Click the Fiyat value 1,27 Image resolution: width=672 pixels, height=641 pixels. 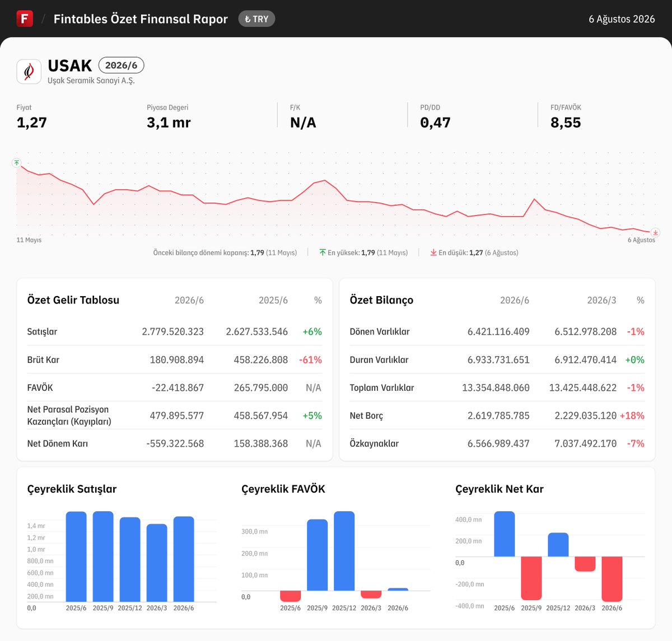point(32,123)
